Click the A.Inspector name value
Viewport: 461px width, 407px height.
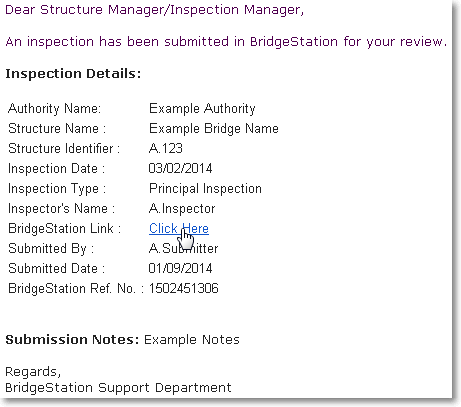click(182, 209)
